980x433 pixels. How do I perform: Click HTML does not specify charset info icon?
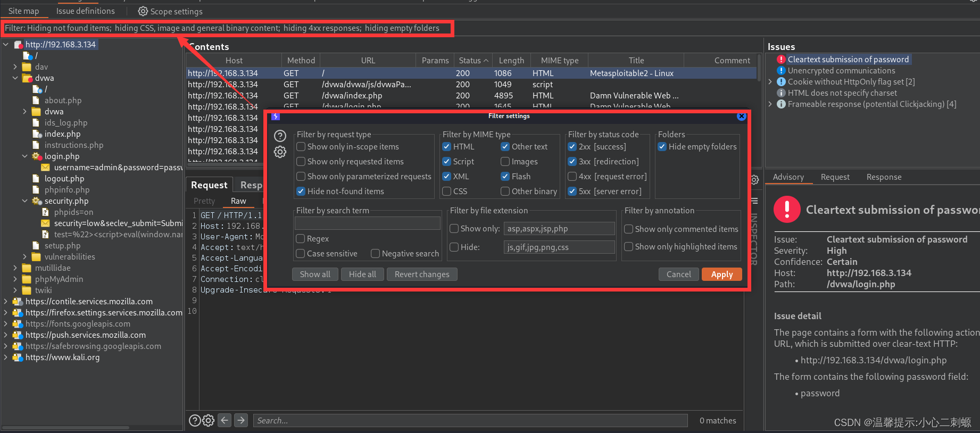tap(781, 93)
